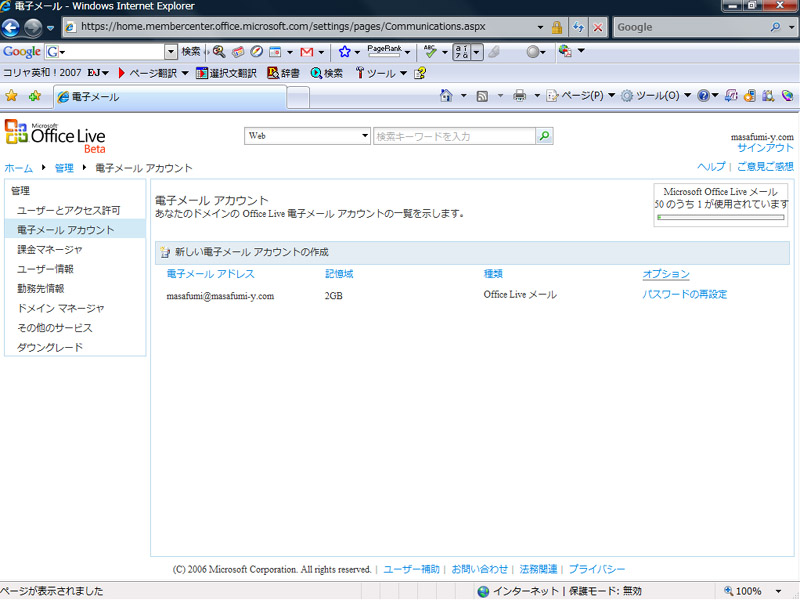Screen dimensions: 800x600
Task: Click the サインアウト link
Action: click(765, 147)
